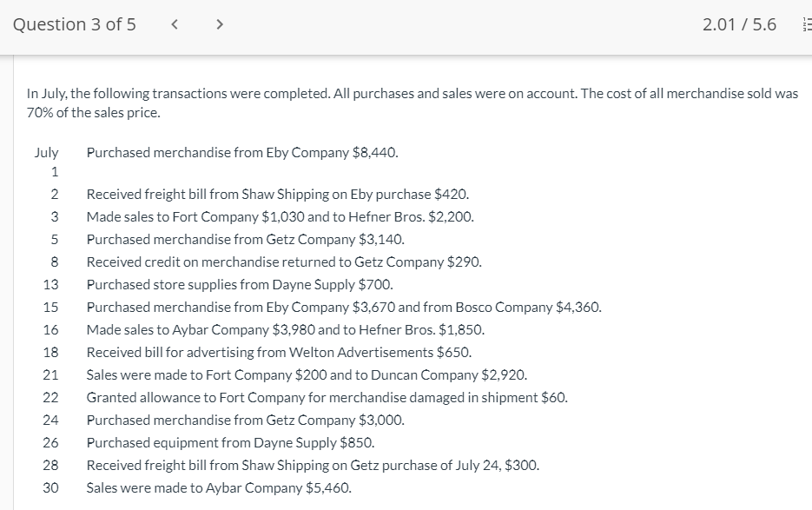The width and height of the screenshot is (812, 510).
Task: Select the July 2 Shaw Shipping freight line
Action: [x=278, y=194]
